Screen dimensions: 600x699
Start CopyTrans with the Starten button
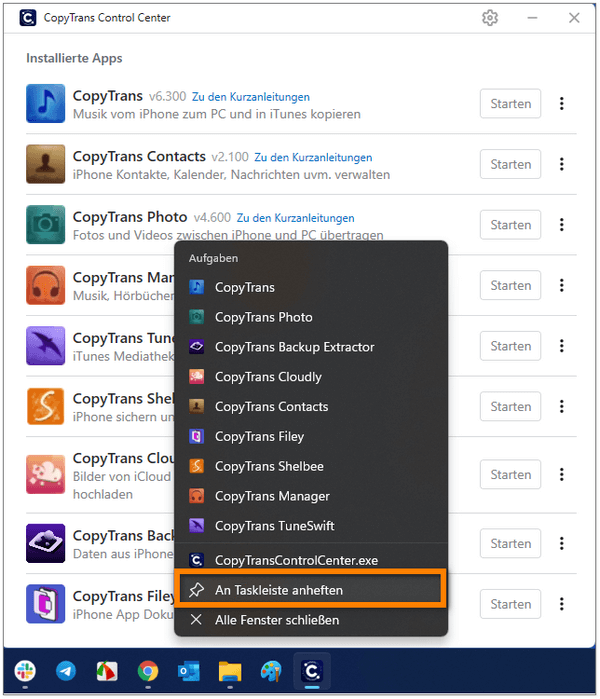(x=510, y=103)
